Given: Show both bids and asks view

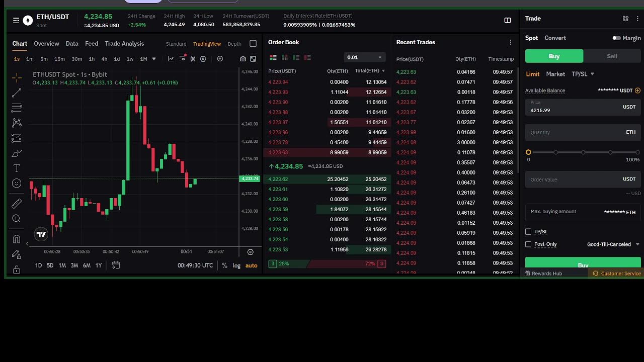Looking at the screenshot, I should pyautogui.click(x=273, y=58).
